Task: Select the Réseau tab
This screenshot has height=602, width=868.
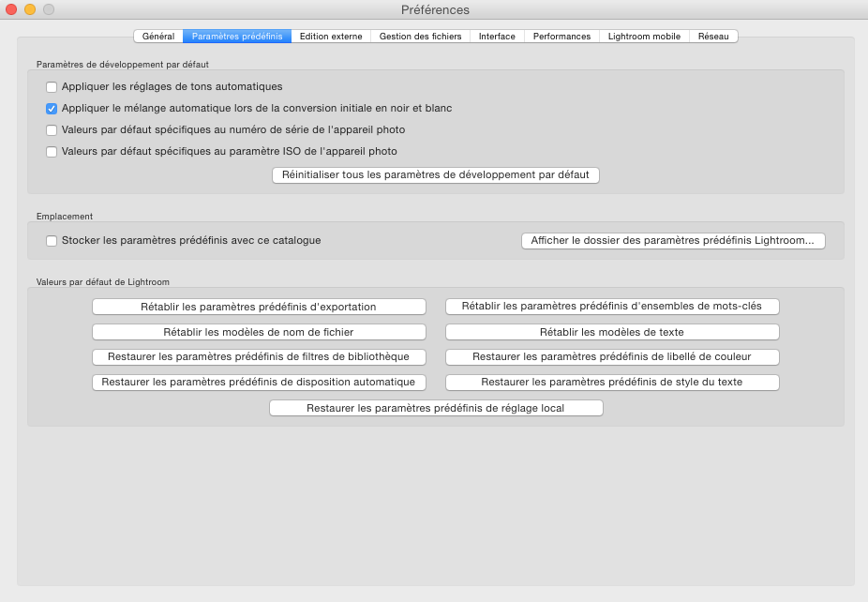Action: [x=713, y=36]
